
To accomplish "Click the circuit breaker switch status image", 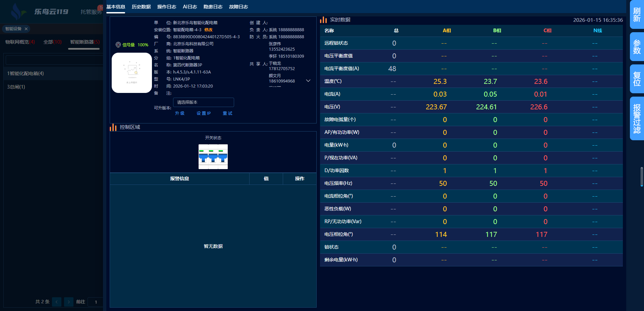I will (x=213, y=157).
